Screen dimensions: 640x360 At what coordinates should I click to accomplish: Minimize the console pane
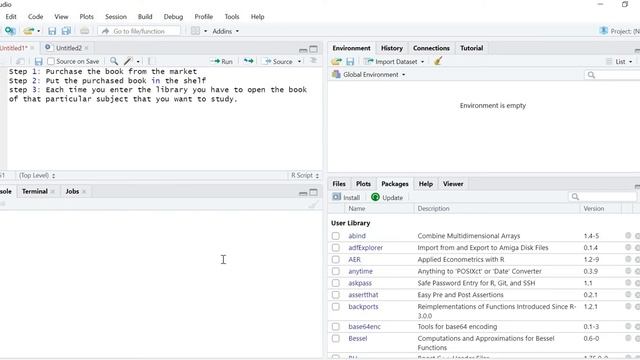click(303, 193)
